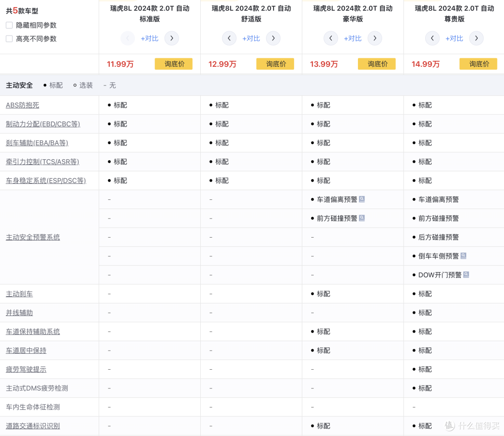Select the 瑞虎8L 舒适版 model title
Screen dimensions: 504x436
pos(252,14)
